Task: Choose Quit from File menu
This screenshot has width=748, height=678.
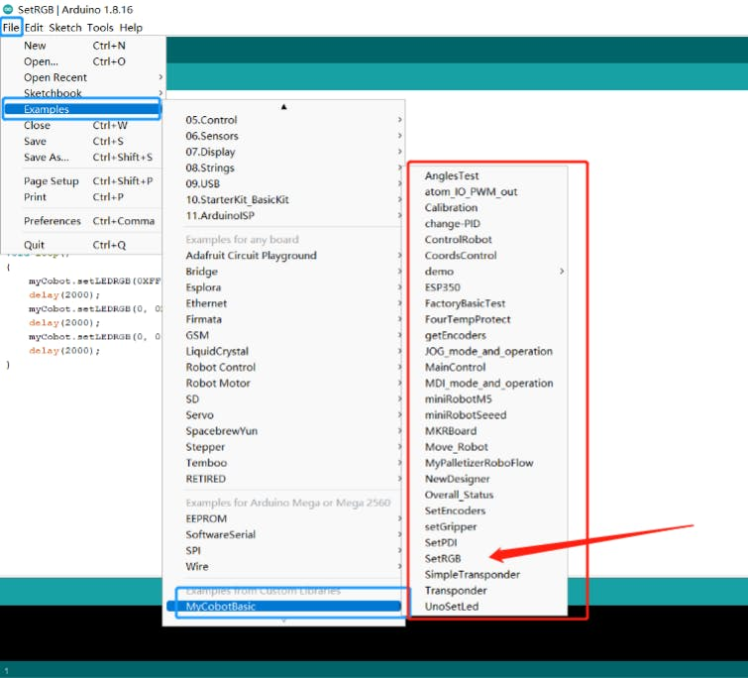Action: 83,245
